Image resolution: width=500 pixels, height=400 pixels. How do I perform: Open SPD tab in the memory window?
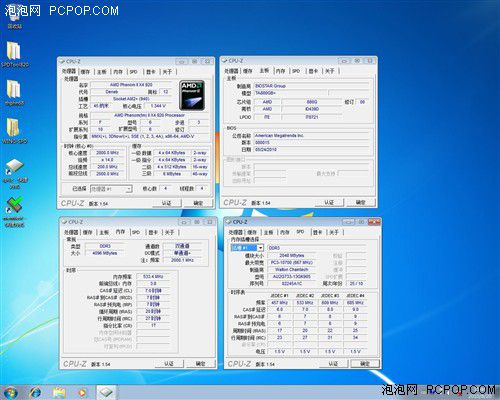pyautogui.click(x=136, y=232)
